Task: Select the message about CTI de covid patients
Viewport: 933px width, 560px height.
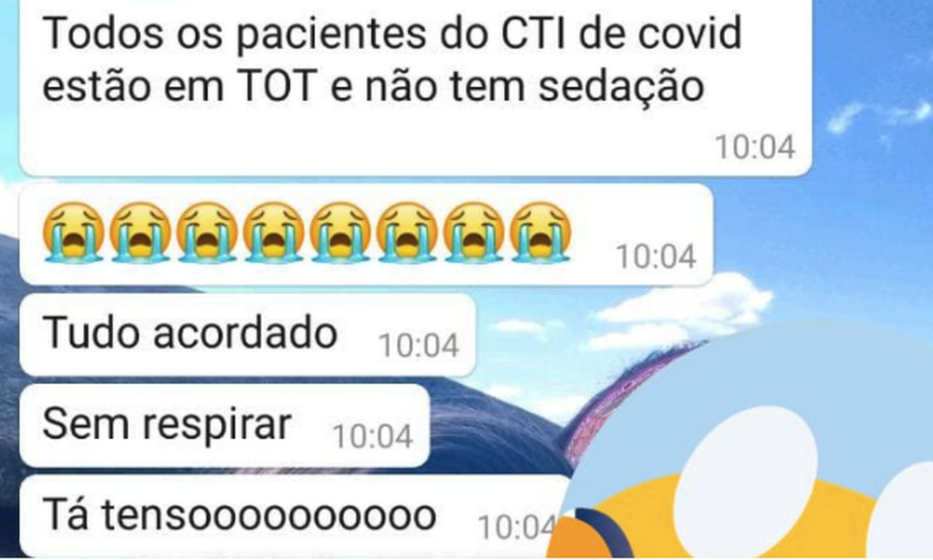Action: tap(416, 88)
